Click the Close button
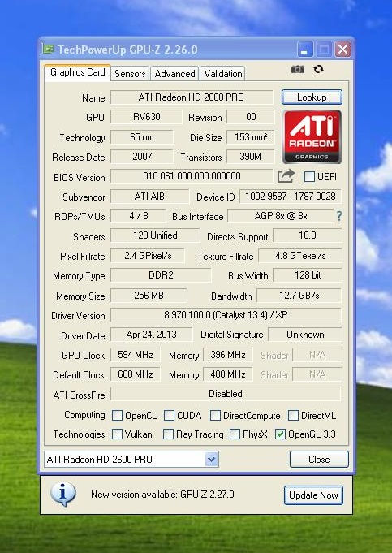 pos(319,459)
